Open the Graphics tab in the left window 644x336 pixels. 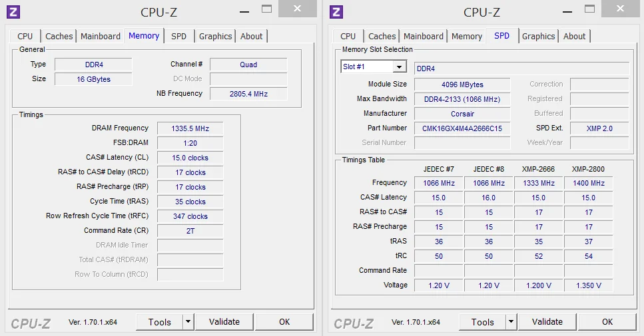click(x=215, y=36)
